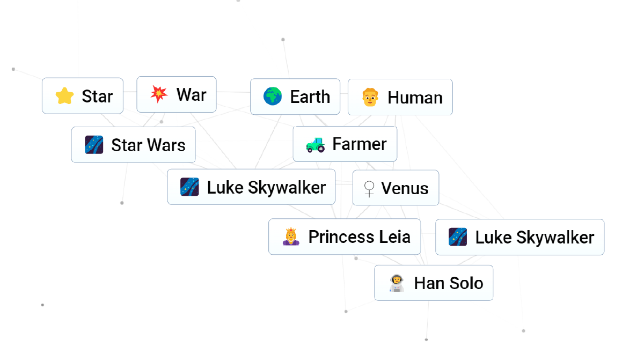Choose the Human element label
The image size is (644, 362).
[x=415, y=98]
